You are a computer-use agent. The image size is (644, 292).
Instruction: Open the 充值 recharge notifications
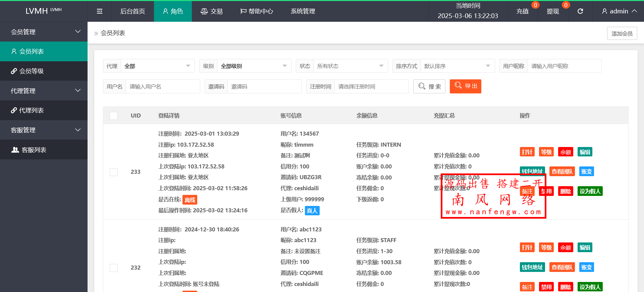pyautogui.click(x=522, y=11)
